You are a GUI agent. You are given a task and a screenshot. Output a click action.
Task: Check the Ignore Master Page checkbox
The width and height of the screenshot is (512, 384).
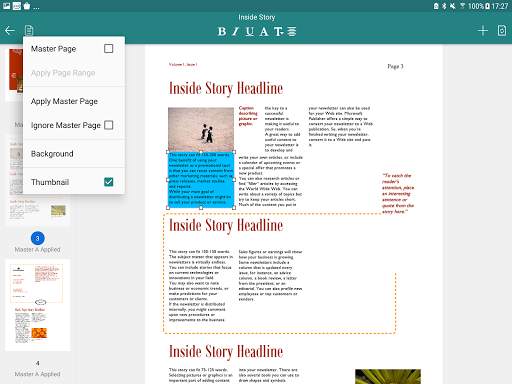[x=109, y=125]
